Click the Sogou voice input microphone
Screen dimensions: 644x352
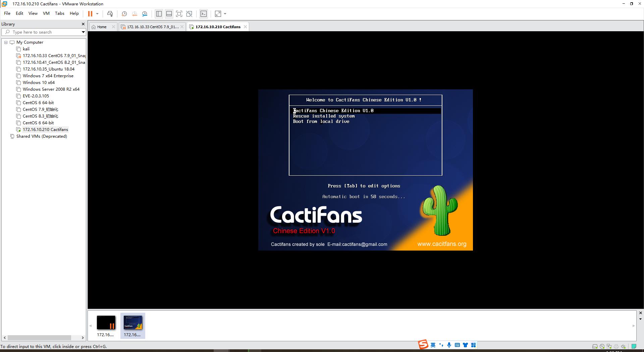449,345
